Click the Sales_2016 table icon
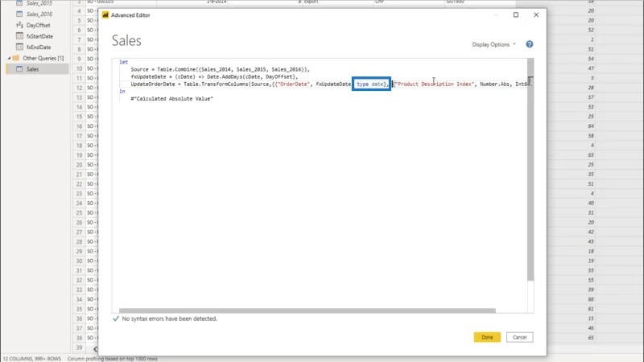Screen dimensions: 644x362 pyautogui.click(x=19, y=14)
